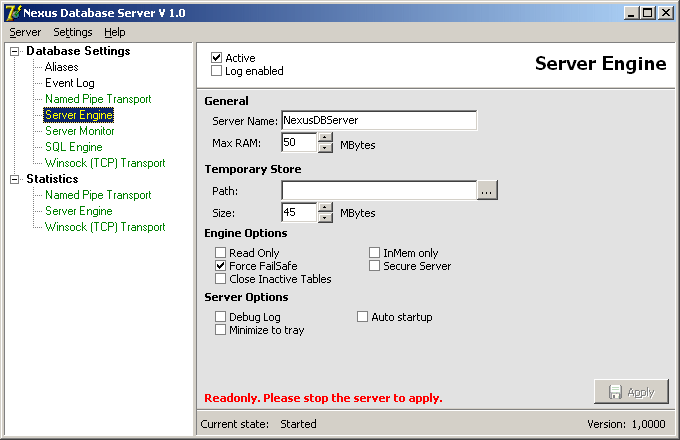Image resolution: width=680 pixels, height=440 pixels.
Task: Open Winsock (TCP) Transport under Statistics
Action: (105, 227)
